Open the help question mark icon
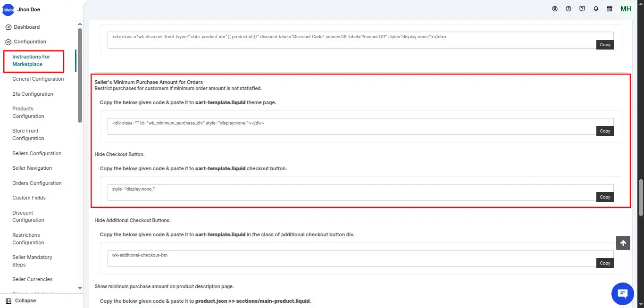Viewport: 644px width, 308px height. coord(569,9)
